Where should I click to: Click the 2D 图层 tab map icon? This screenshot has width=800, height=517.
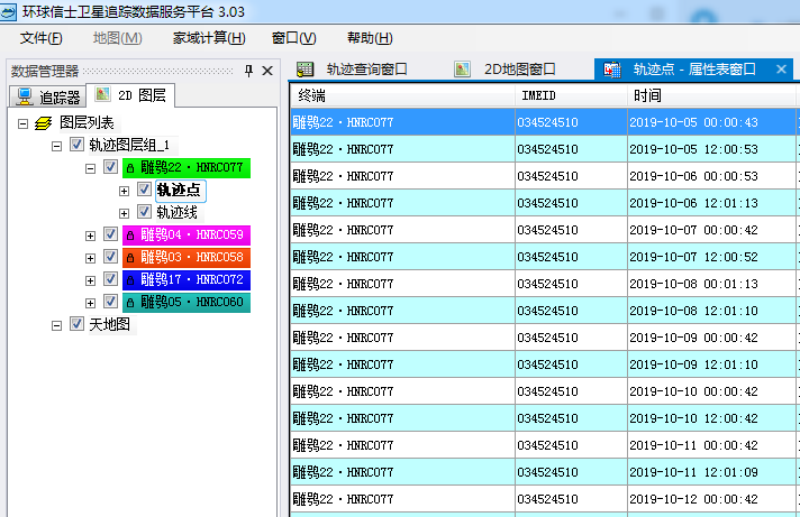(104, 96)
